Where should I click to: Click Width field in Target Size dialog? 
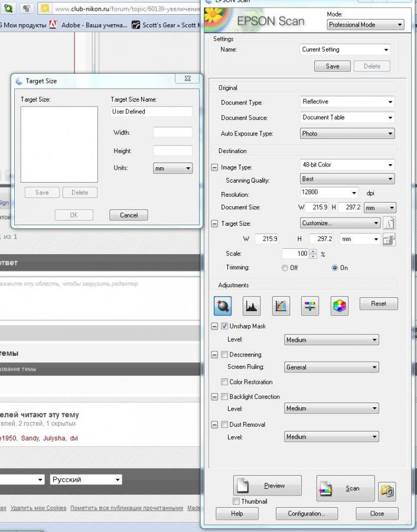pos(172,132)
